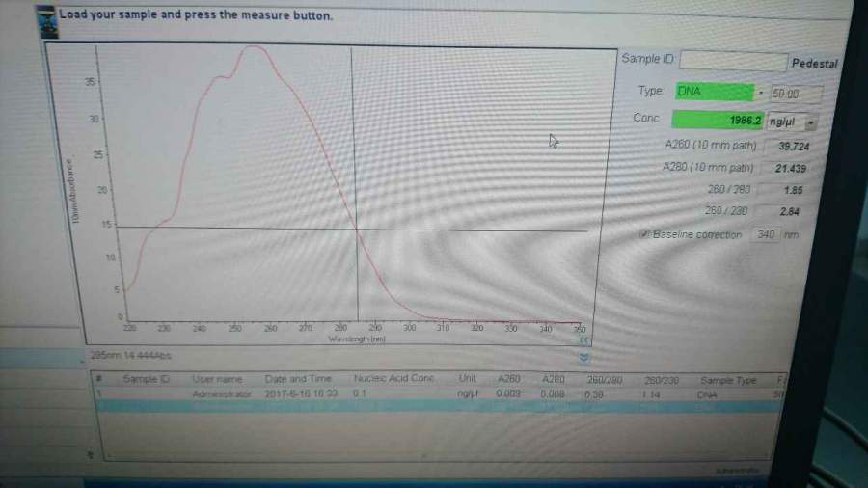Image resolution: width=868 pixels, height=488 pixels.
Task: Click the double left chevron beside the graph
Action: (583, 340)
